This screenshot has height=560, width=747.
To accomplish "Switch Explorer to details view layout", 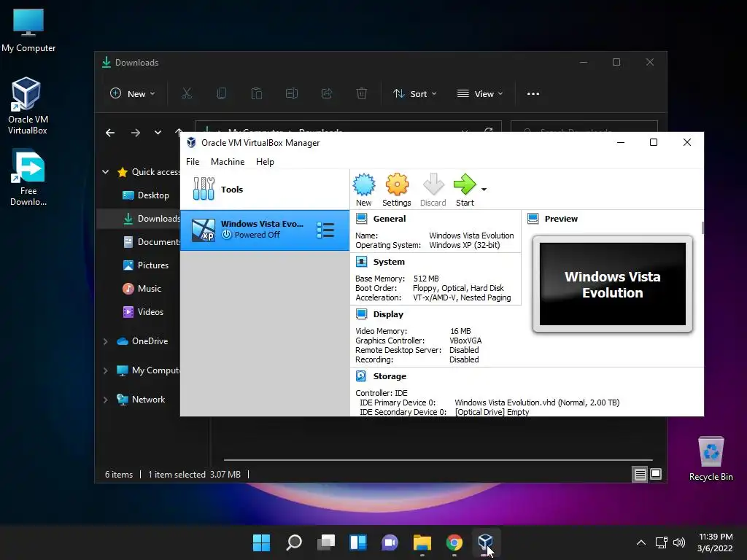I will click(x=640, y=474).
